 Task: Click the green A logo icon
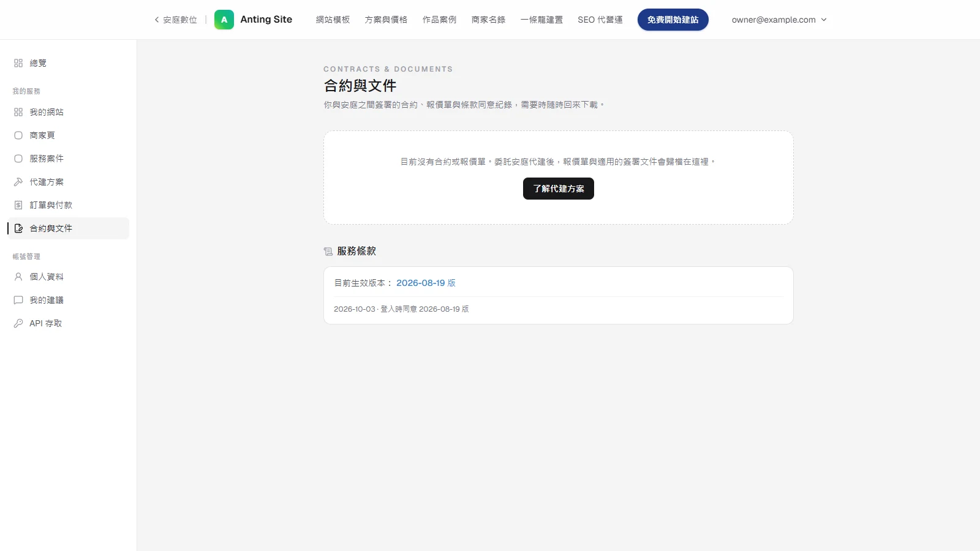pos(224,20)
